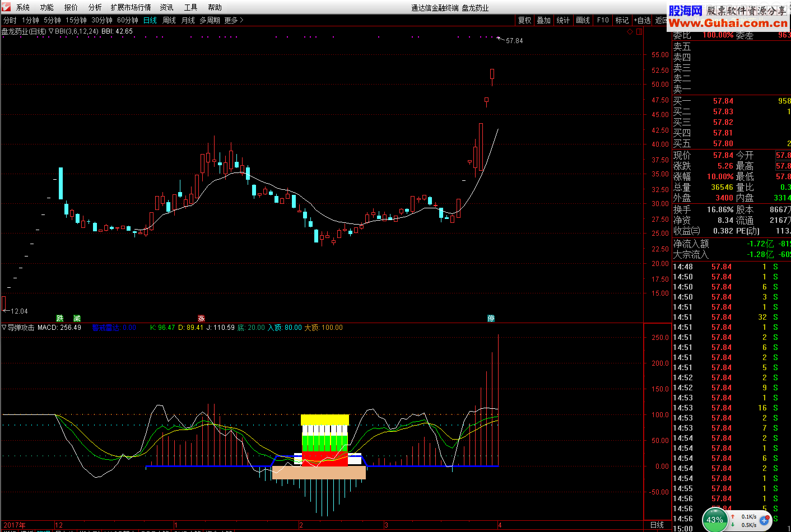Image resolution: width=791 pixels, height=532 pixels.
Task: Click the cyan 停 marker on chart bottom
Action: click(491, 318)
